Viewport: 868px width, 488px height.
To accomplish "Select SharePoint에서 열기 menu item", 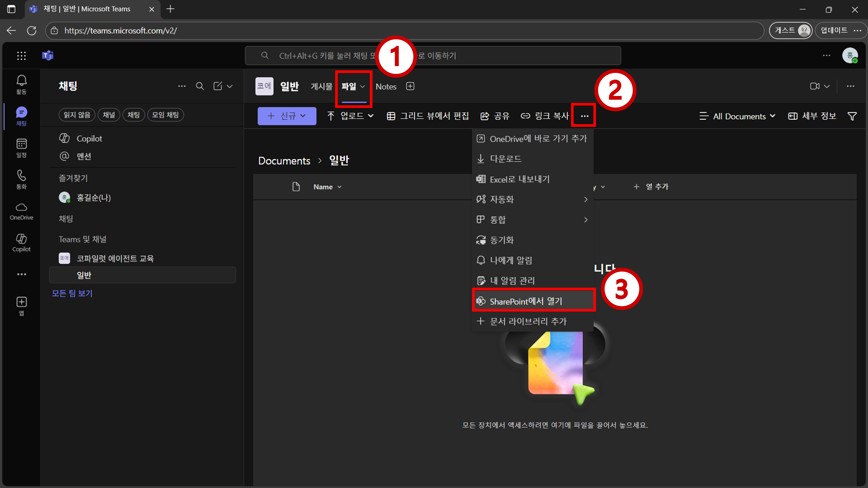I will (x=526, y=301).
